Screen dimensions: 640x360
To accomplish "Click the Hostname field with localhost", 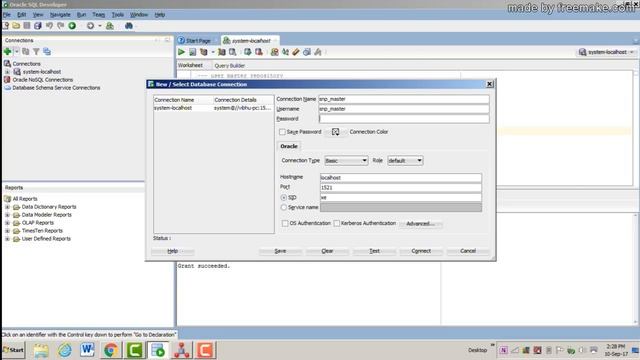I will 401,178.
